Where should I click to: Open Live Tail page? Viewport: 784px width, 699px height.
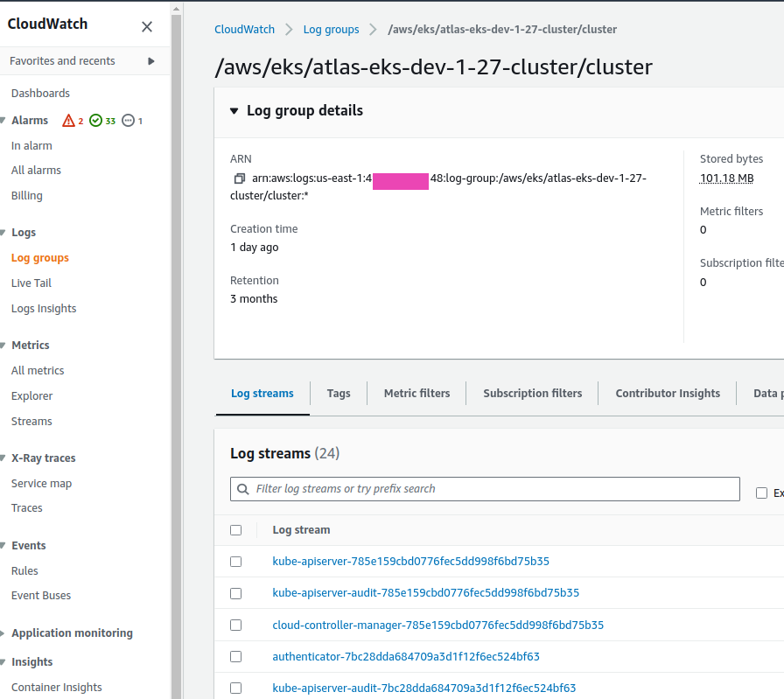click(x=31, y=283)
